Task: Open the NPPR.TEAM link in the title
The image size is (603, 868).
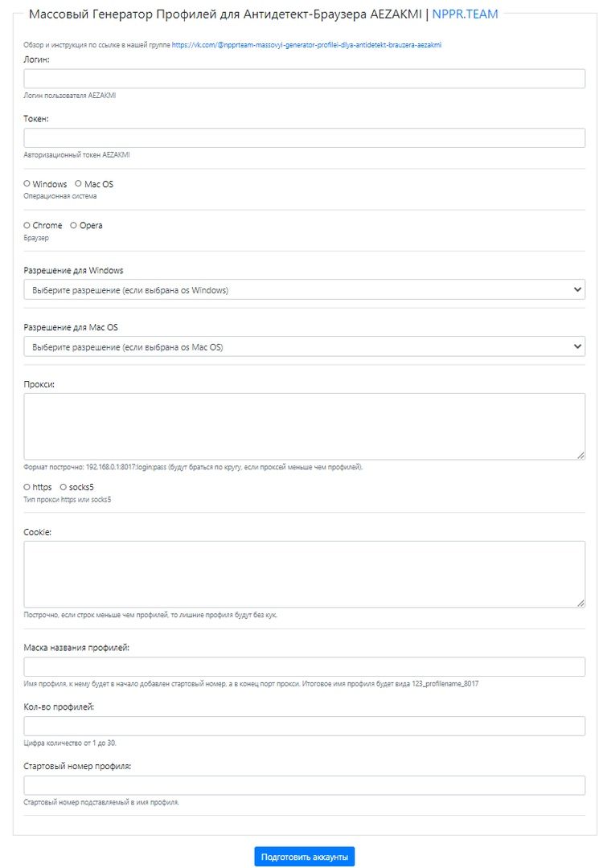Action: pyautogui.click(x=465, y=14)
